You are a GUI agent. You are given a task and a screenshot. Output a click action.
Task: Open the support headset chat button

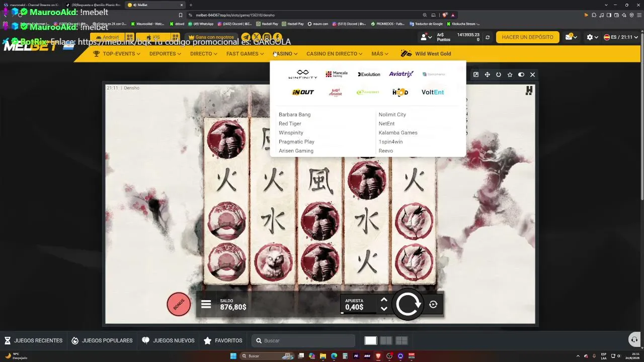pyautogui.click(x=634, y=340)
